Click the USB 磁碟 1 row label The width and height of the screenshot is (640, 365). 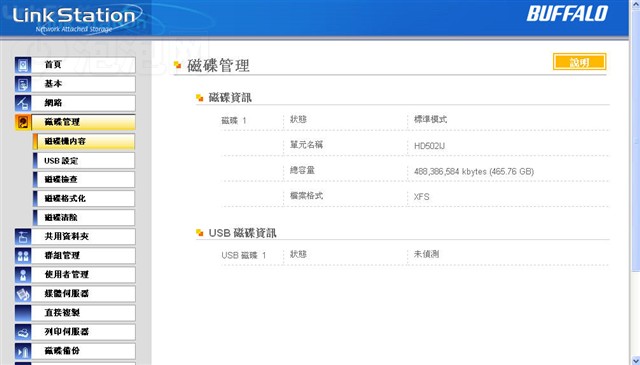point(244,256)
